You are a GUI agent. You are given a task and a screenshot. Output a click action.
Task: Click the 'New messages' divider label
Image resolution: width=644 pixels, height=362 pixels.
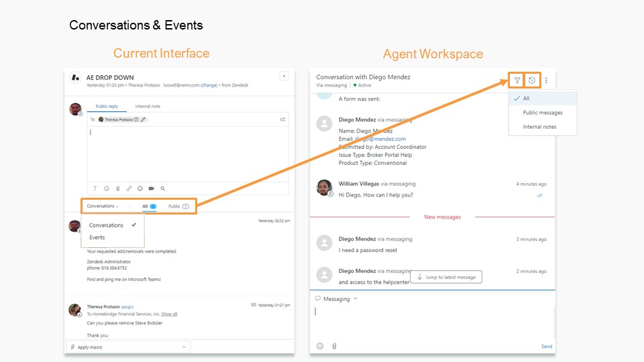point(442,217)
